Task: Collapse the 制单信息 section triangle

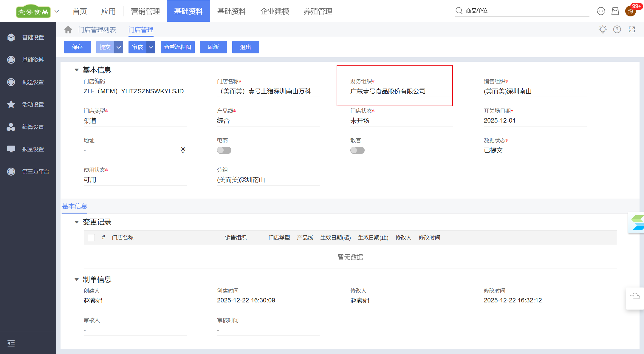Action: pos(77,279)
